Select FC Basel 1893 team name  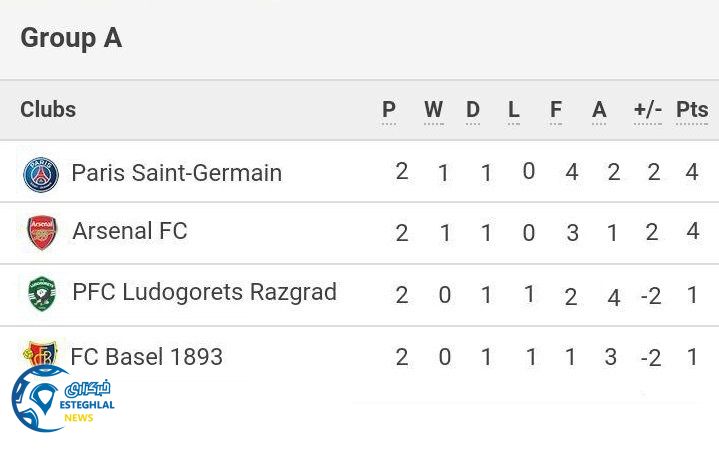coord(147,357)
